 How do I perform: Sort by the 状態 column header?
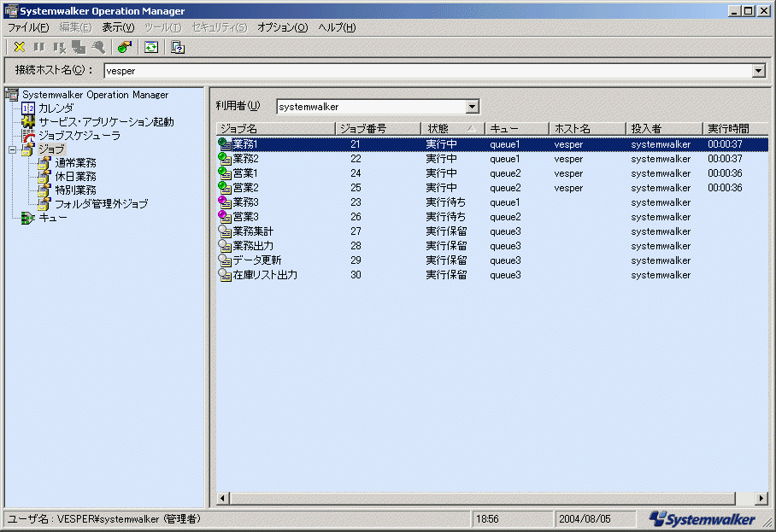click(x=452, y=129)
